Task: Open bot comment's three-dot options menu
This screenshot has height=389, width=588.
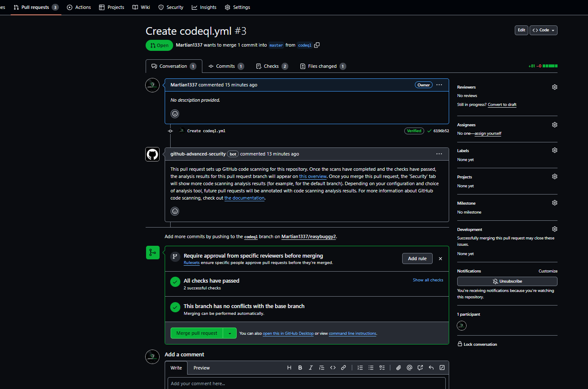Action: point(439,154)
